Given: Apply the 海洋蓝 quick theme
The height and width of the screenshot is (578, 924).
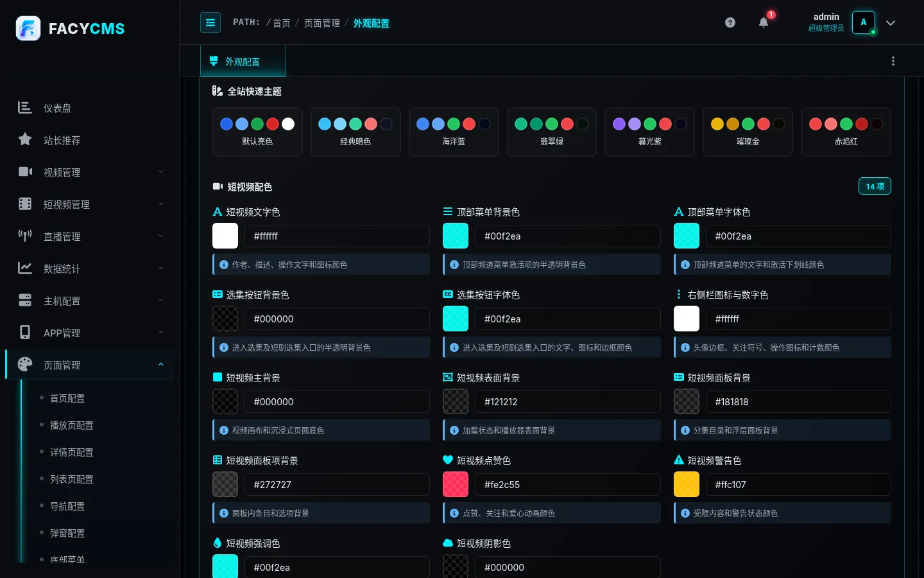Looking at the screenshot, I should click(454, 132).
